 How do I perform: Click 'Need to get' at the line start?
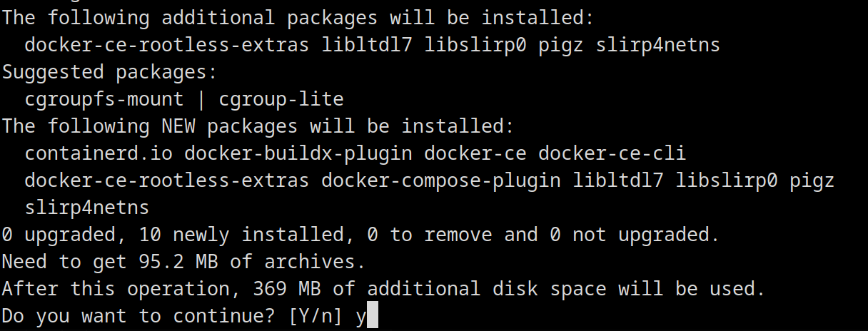pos(64,262)
